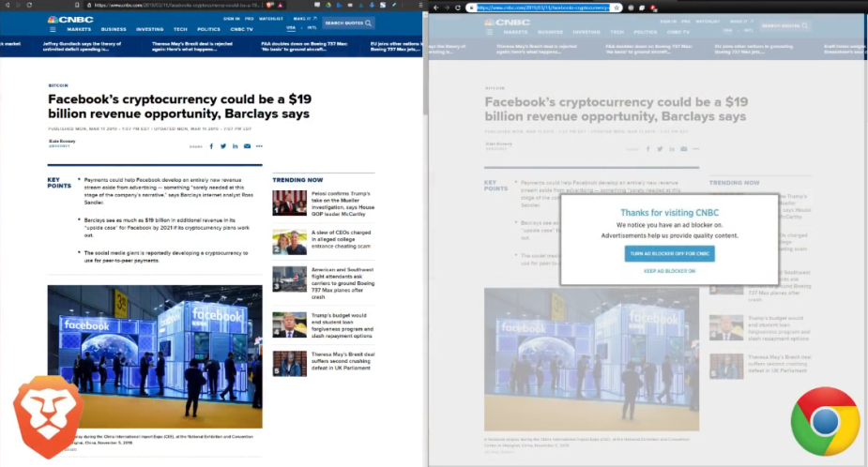Open POLITICS nav item in left window
This screenshot has width=868, height=467.
(208, 29)
